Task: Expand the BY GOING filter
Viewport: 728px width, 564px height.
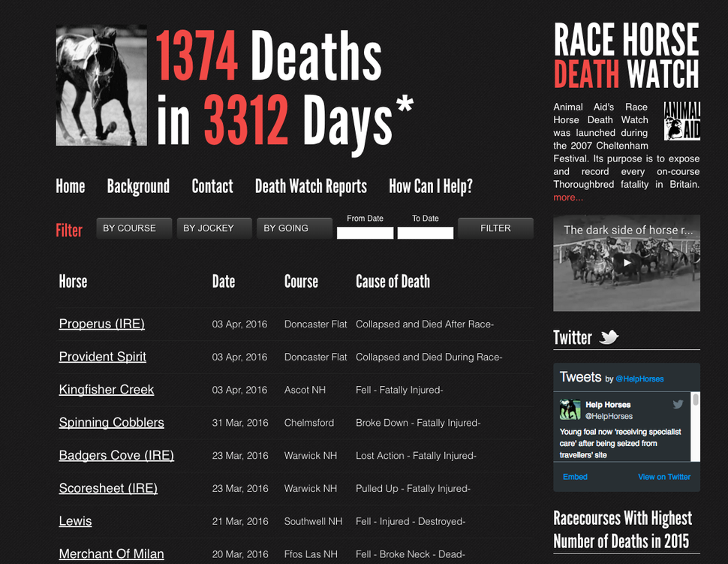Action: pos(295,228)
